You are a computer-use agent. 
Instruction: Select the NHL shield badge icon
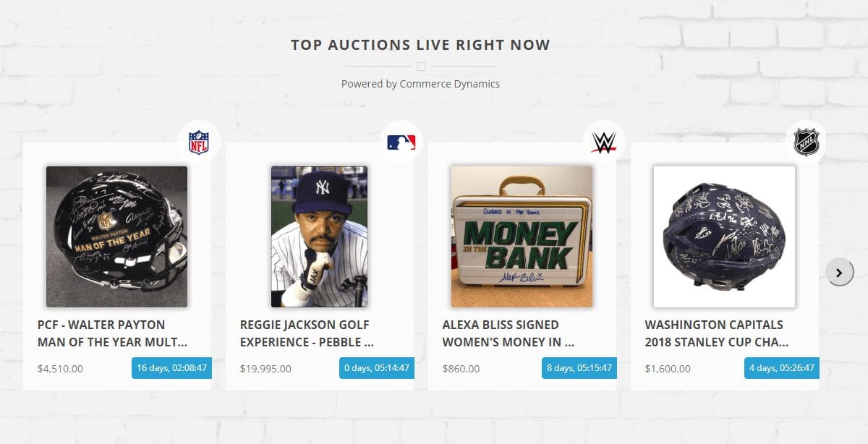(x=806, y=142)
